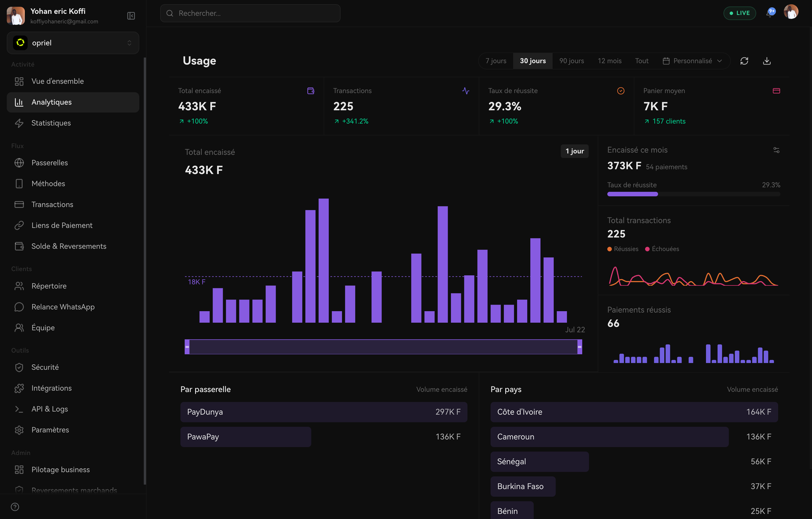Screen dimensions: 812x519
Task: Click the 157 clients value
Action: (x=669, y=121)
